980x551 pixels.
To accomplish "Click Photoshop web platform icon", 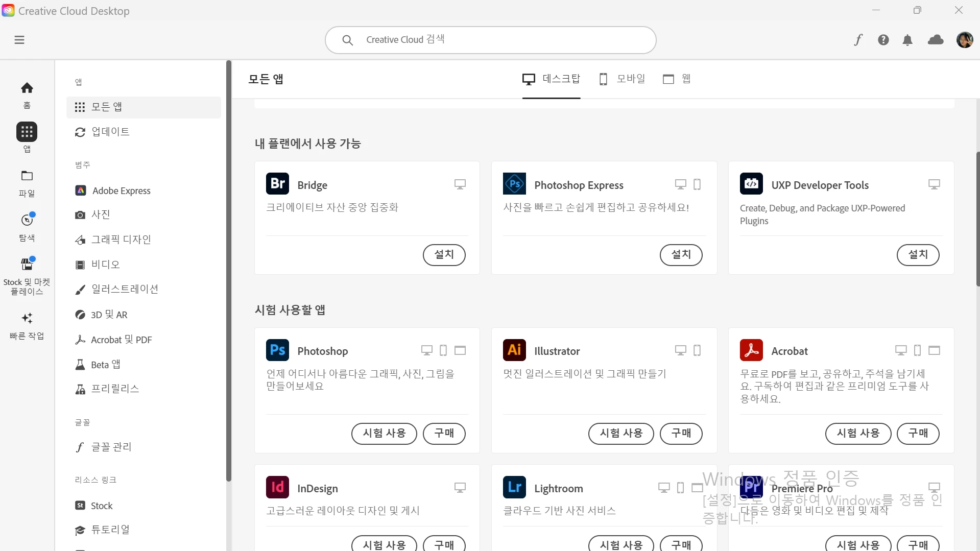I will (x=460, y=350).
